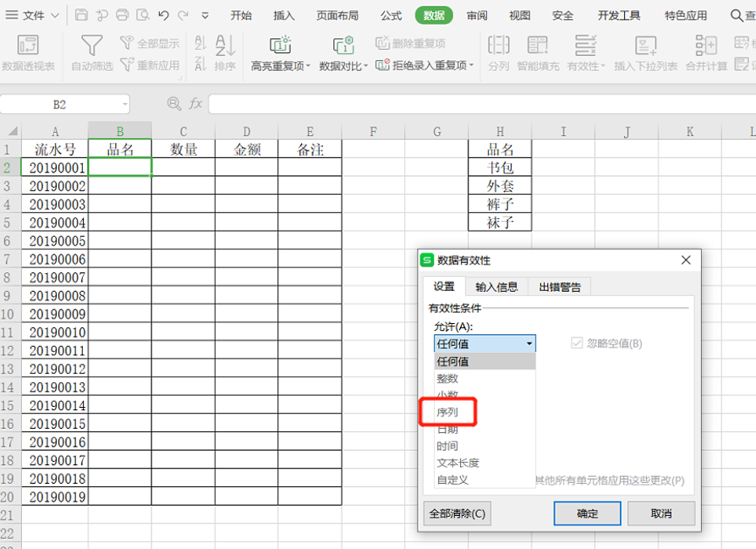Image resolution: width=756 pixels, height=549 pixels.
Task: Click the ascending sort icon
Action: point(200,43)
